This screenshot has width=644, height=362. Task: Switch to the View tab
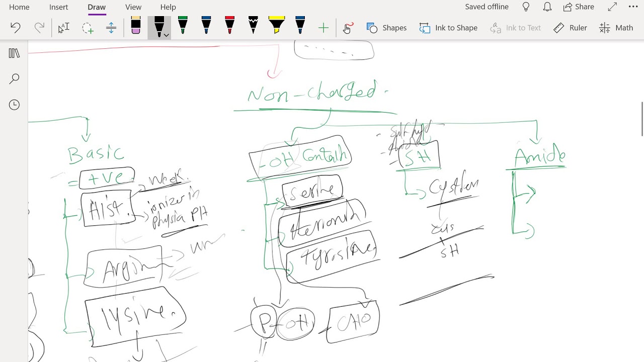pos(133,7)
